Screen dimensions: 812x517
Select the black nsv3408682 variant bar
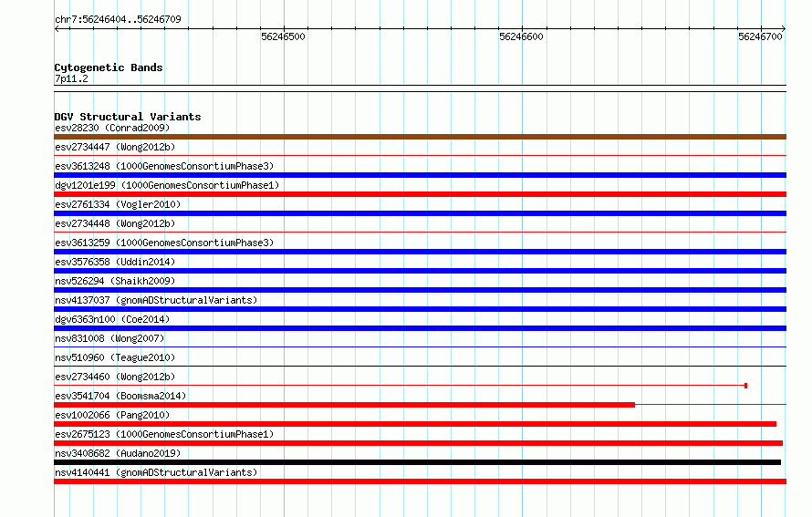point(417,462)
